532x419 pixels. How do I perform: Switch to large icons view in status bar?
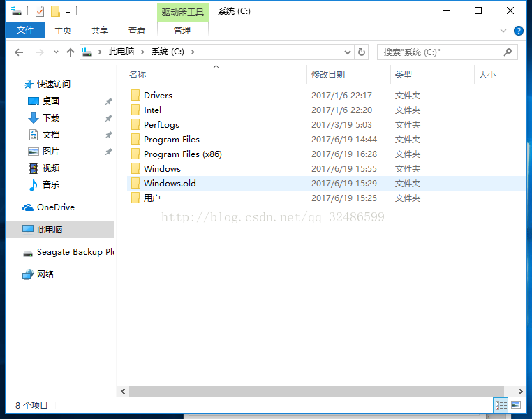(x=516, y=405)
